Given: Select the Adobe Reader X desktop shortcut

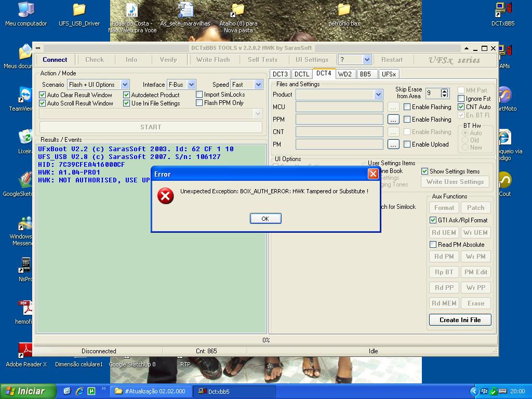Looking at the screenshot, I should (25, 351).
